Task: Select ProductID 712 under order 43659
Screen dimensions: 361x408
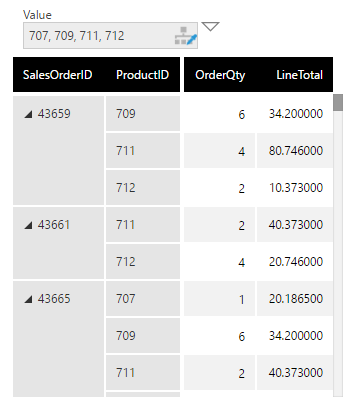Action: coord(143,188)
